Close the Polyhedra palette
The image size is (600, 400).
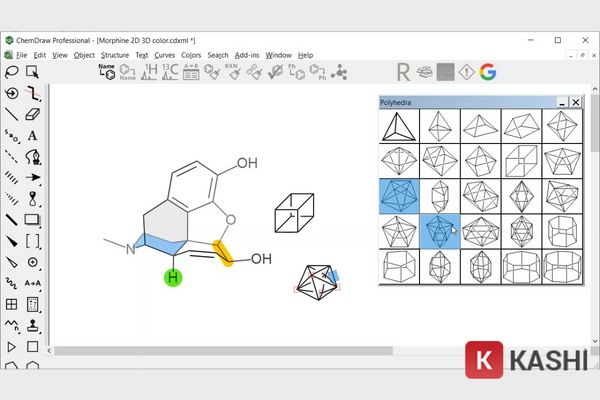coord(576,102)
